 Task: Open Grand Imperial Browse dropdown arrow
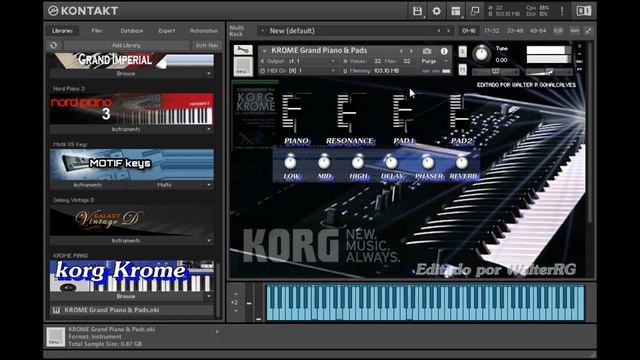pos(209,74)
